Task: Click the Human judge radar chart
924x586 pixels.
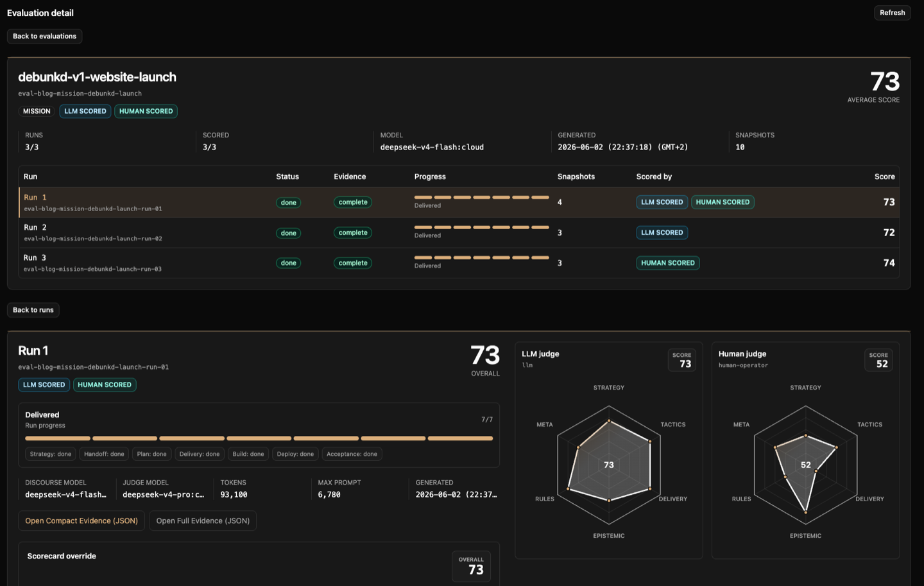Action: [x=805, y=465]
